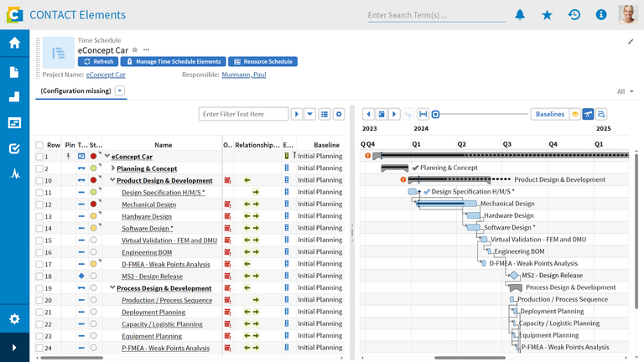Go to Home in sidebar

pyautogui.click(x=15, y=43)
